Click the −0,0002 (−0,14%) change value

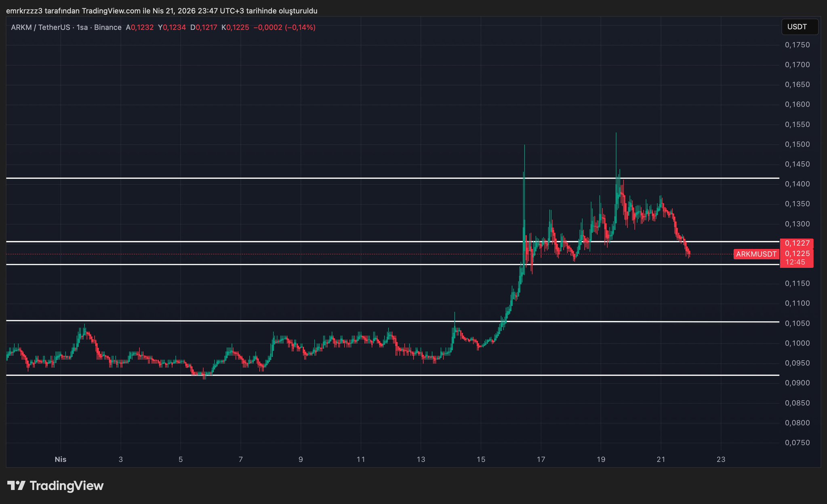(284, 27)
